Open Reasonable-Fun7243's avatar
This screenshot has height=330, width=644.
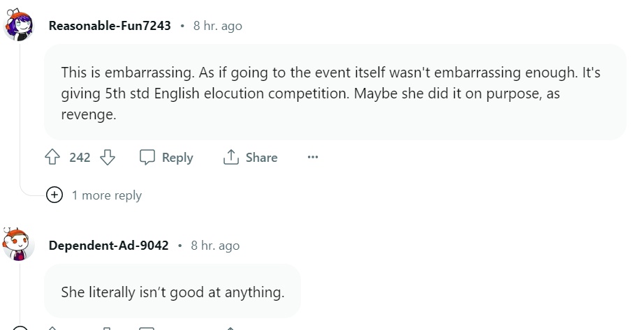pos(20,26)
